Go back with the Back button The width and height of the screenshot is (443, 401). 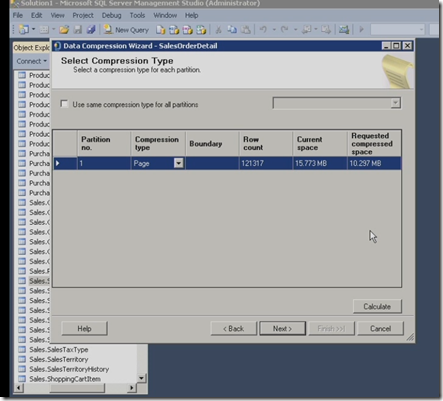(234, 329)
